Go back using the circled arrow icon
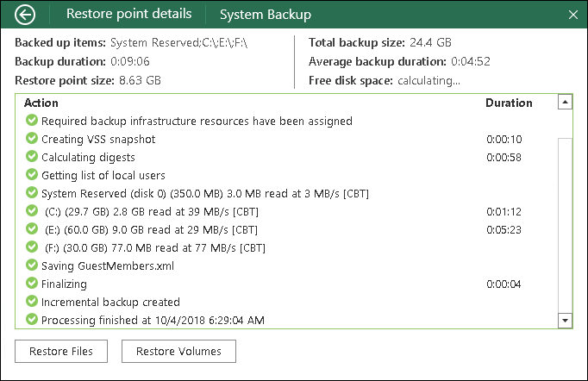Image resolution: width=588 pixels, height=381 pixels. [x=25, y=15]
